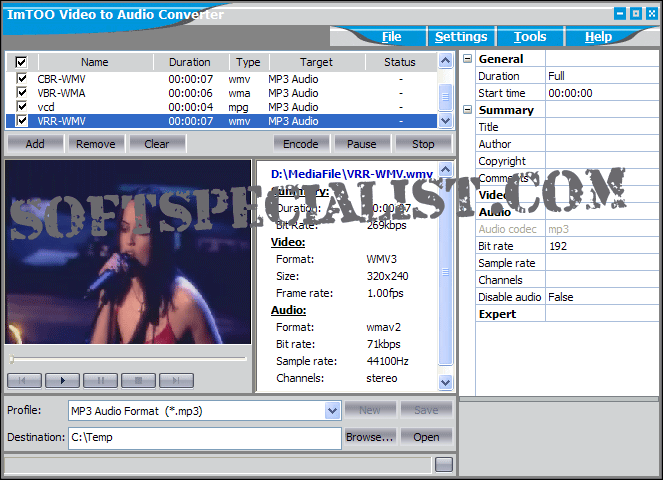The image size is (663, 480).
Task: Collapse the General property section
Action: [x=467, y=59]
